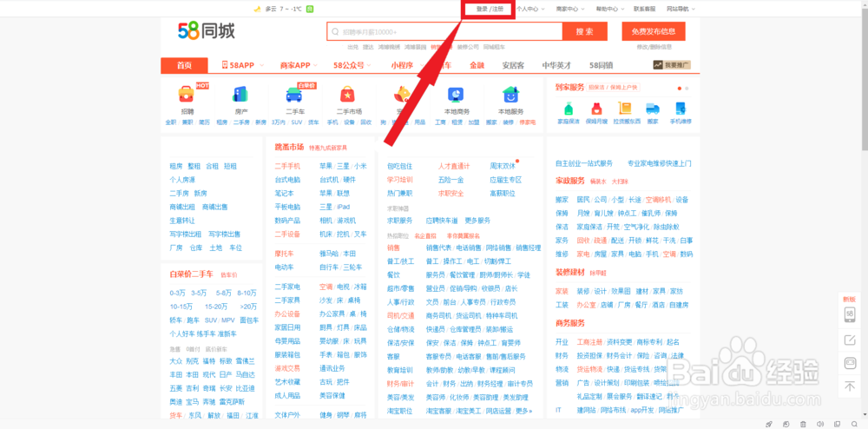The image size is (868, 429).
Task: Click the 人才直通计 link
Action: 454,166
